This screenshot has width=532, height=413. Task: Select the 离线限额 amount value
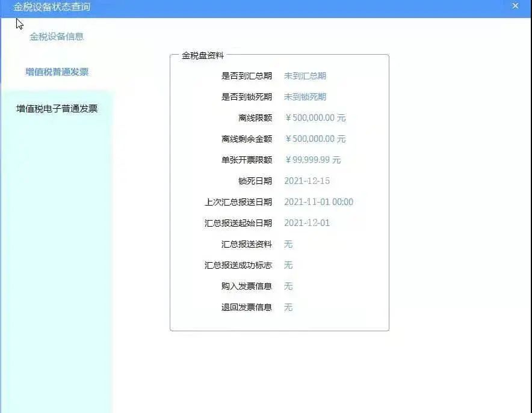(x=315, y=118)
